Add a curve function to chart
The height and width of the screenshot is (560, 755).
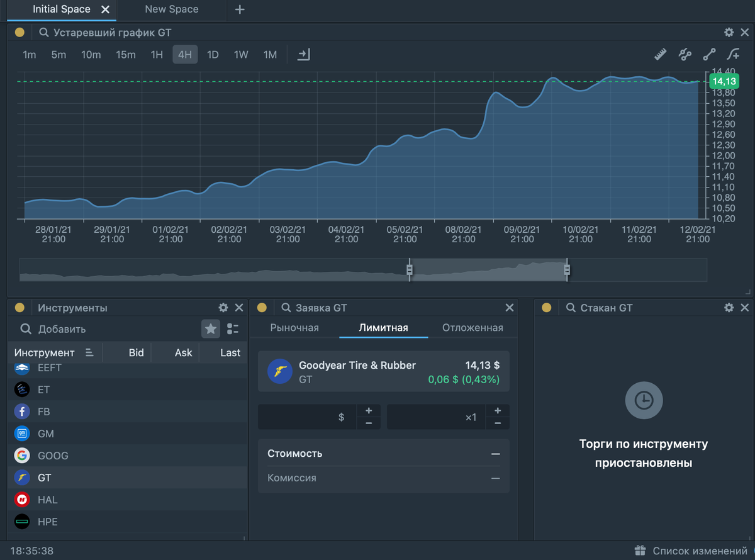733,55
